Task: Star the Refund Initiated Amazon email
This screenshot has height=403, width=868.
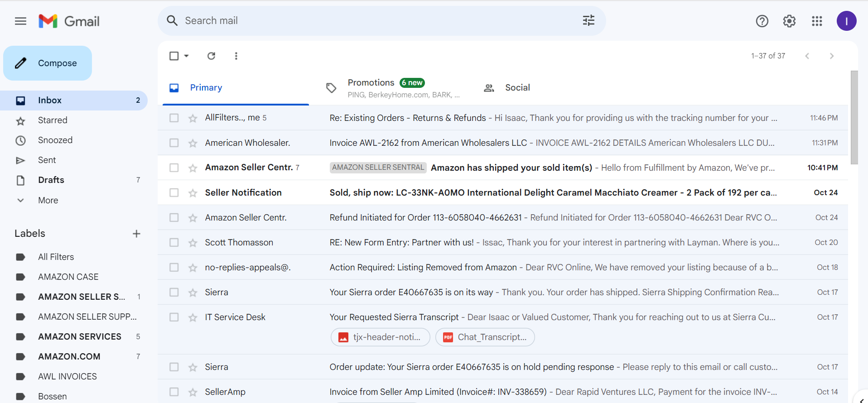Action: [x=193, y=218]
